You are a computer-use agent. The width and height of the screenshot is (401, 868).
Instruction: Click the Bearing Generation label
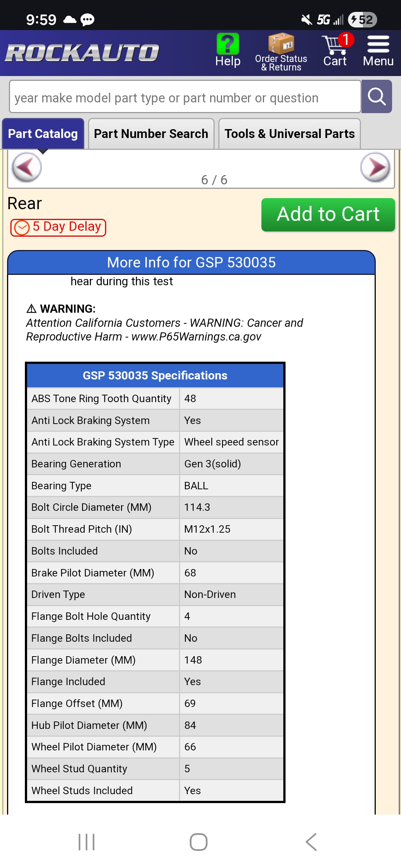(x=76, y=464)
